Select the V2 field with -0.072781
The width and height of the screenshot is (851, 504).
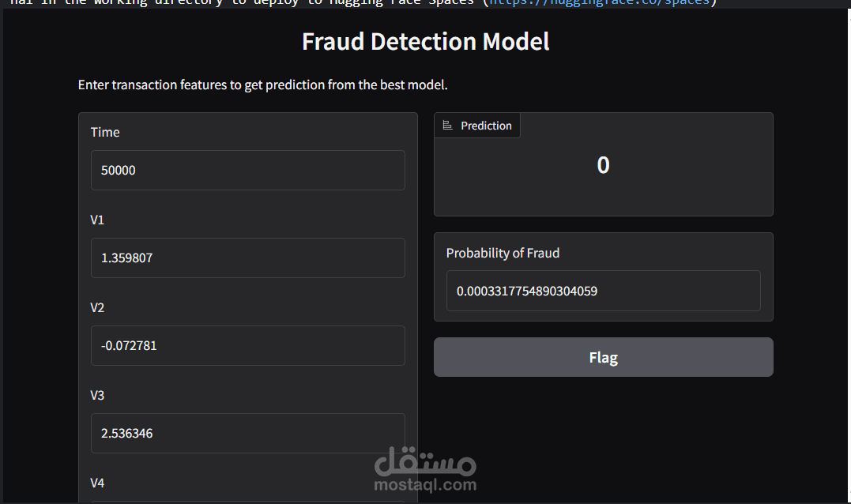(247, 345)
